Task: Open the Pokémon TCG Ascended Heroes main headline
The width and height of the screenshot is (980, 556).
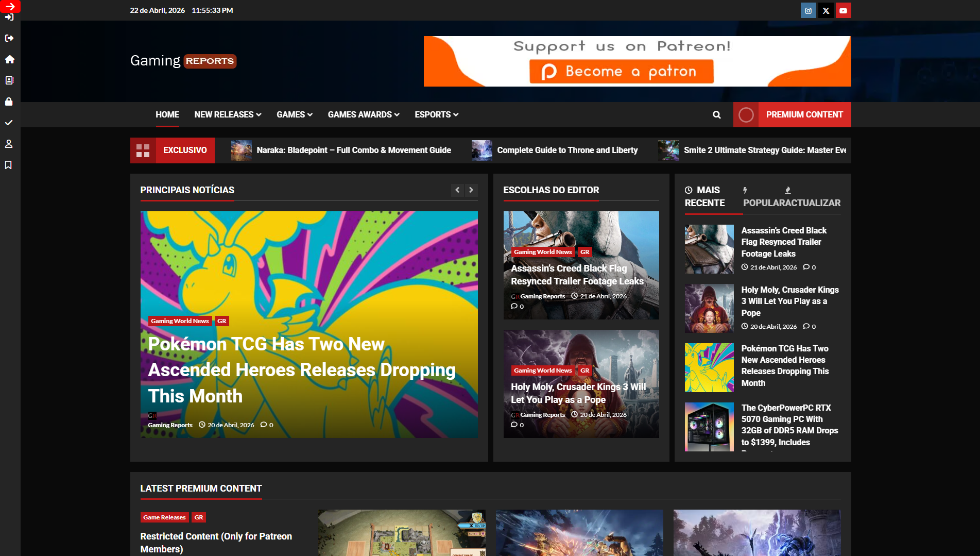Action: tap(302, 370)
